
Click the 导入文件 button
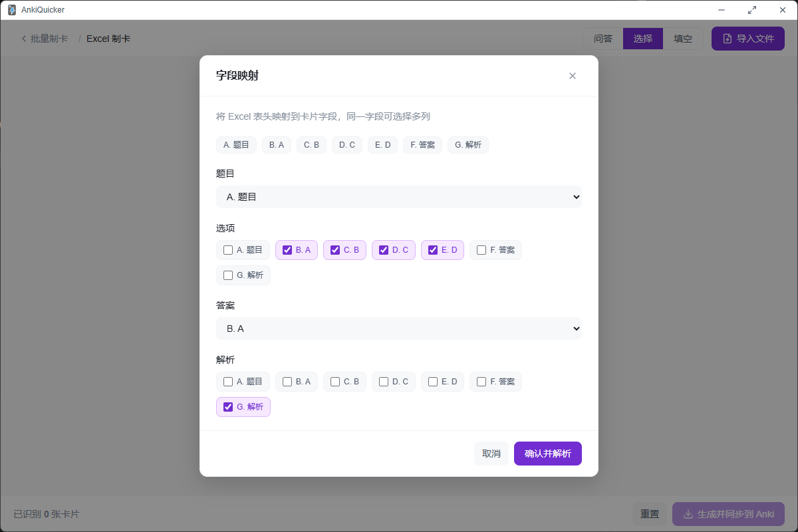[x=748, y=39]
